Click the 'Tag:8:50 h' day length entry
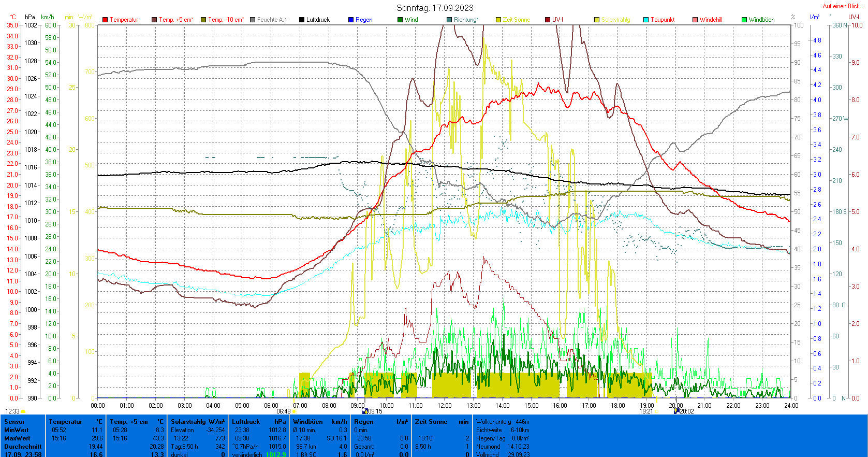This screenshot has height=457, width=868. [x=184, y=447]
